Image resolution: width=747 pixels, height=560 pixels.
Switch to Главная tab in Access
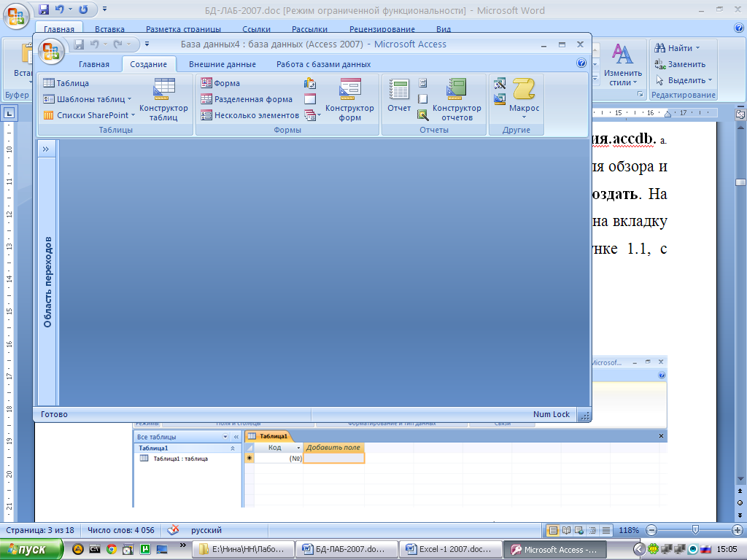coord(94,64)
